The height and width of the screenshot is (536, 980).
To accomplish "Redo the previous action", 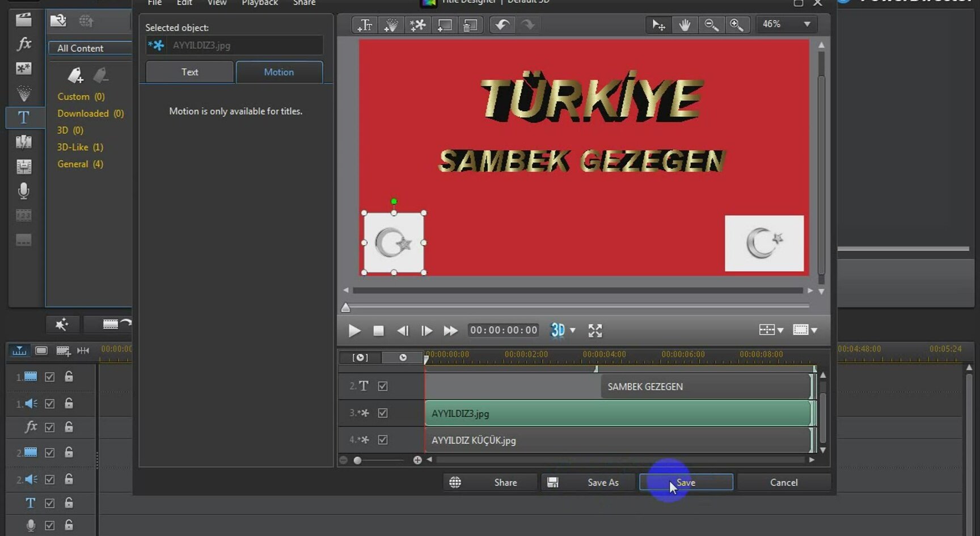I will click(528, 25).
